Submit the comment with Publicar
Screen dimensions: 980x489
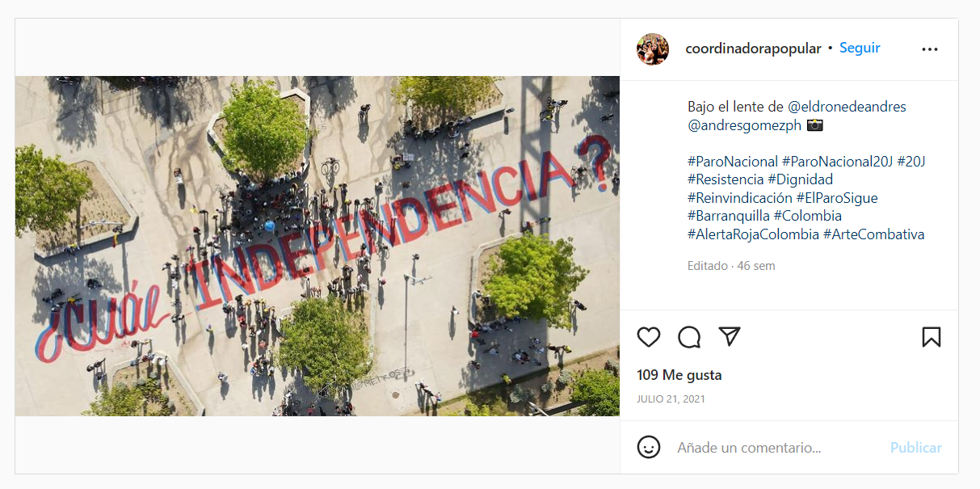click(916, 448)
